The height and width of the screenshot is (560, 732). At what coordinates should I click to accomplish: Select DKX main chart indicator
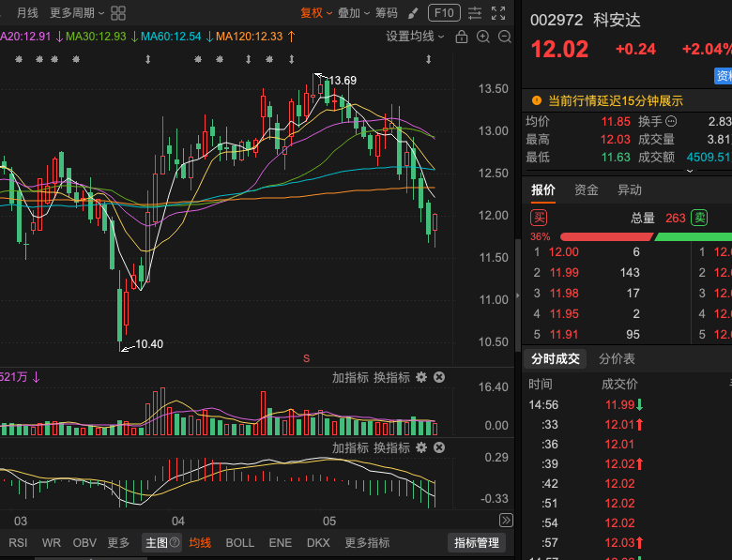click(318, 543)
